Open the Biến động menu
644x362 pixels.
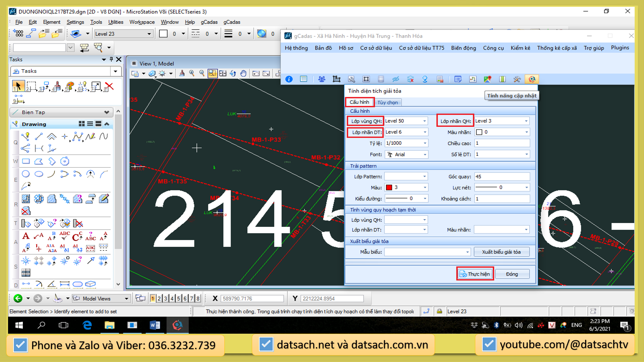click(x=463, y=48)
